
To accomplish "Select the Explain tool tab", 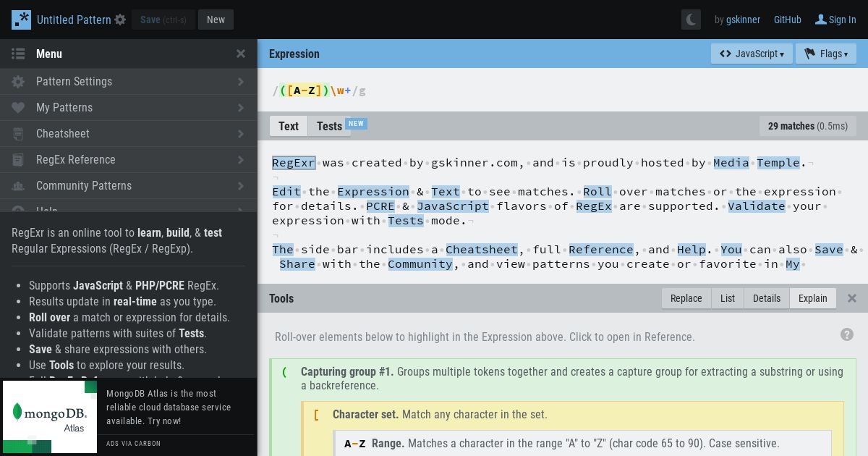I will click(x=813, y=298).
